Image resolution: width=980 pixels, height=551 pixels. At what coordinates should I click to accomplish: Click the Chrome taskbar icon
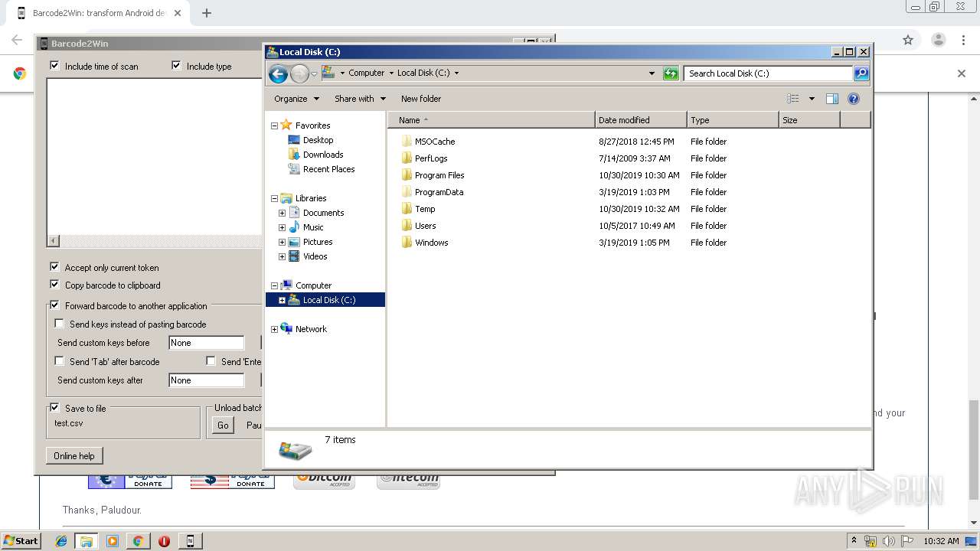138,541
